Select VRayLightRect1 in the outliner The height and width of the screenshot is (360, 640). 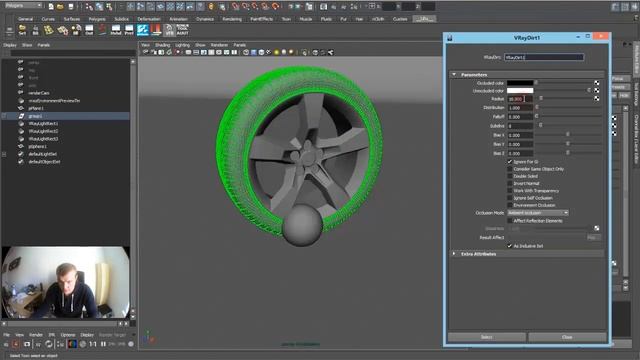43,124
